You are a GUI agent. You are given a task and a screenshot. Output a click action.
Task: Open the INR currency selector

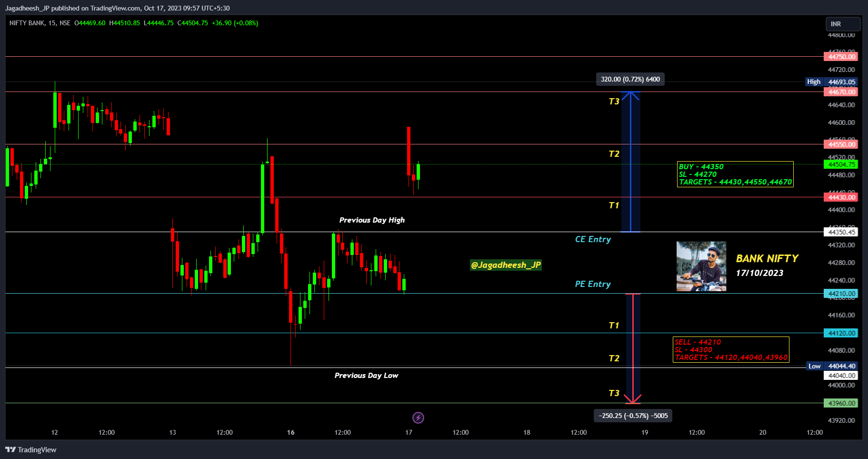coord(843,24)
